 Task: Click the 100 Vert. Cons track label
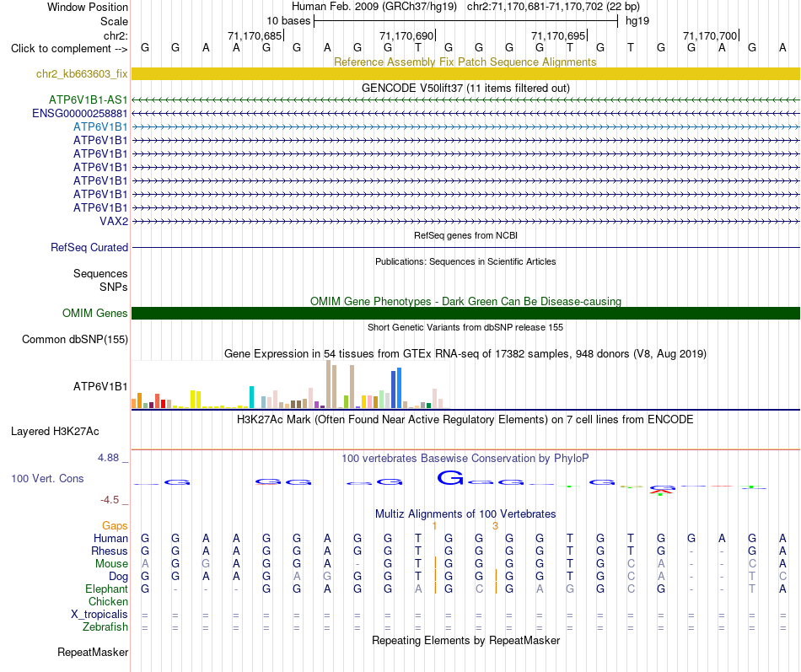point(47,478)
